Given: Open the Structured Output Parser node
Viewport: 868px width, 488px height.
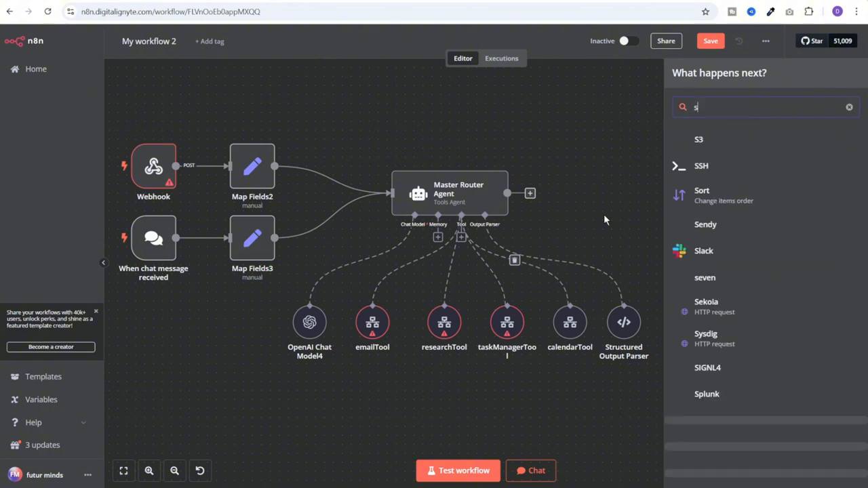Looking at the screenshot, I should [624, 322].
